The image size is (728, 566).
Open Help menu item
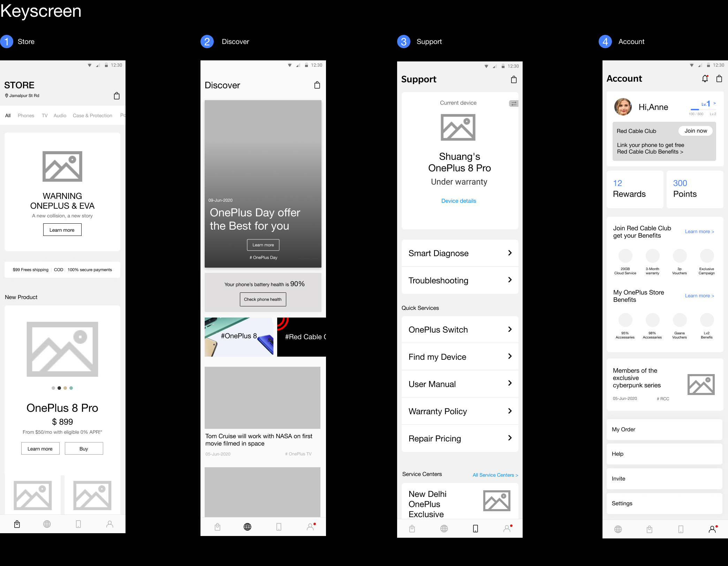[665, 454]
